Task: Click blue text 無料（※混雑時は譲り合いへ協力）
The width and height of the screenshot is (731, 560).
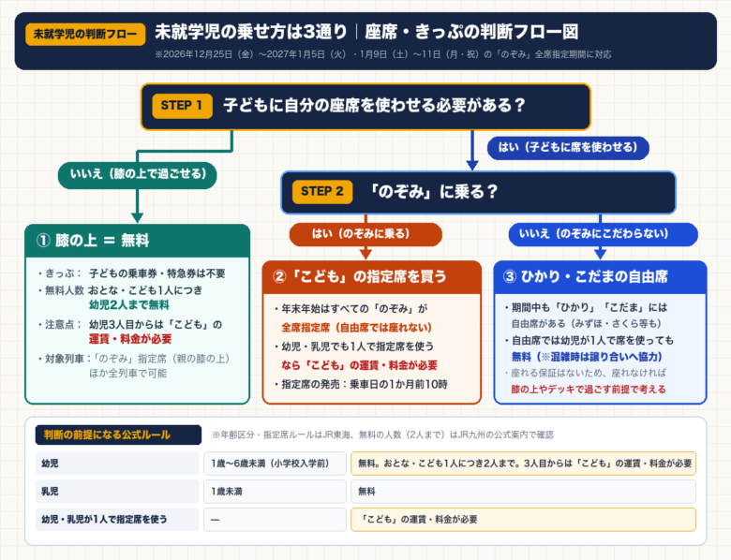Action: pos(587,358)
